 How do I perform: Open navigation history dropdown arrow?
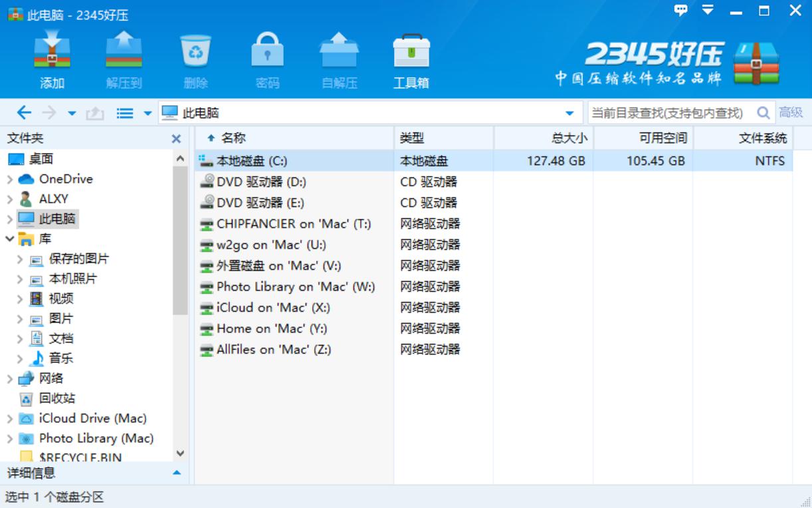click(x=72, y=114)
